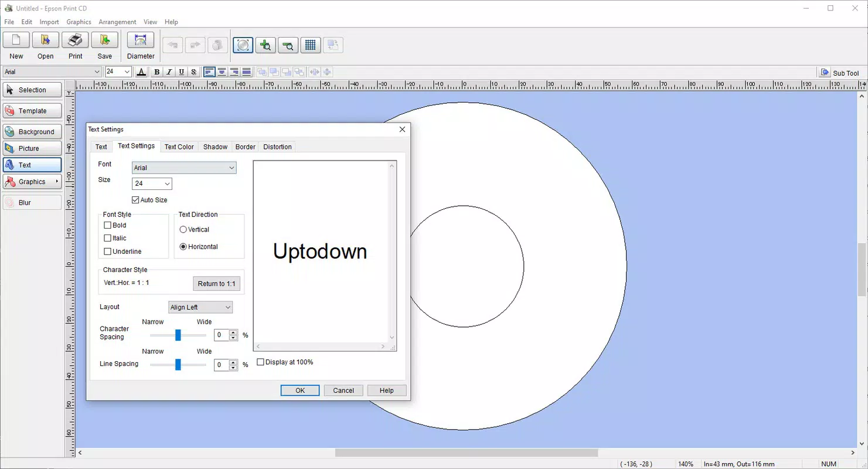Open the Sub Tool panel
This screenshot has height=469, width=868.
(839, 73)
